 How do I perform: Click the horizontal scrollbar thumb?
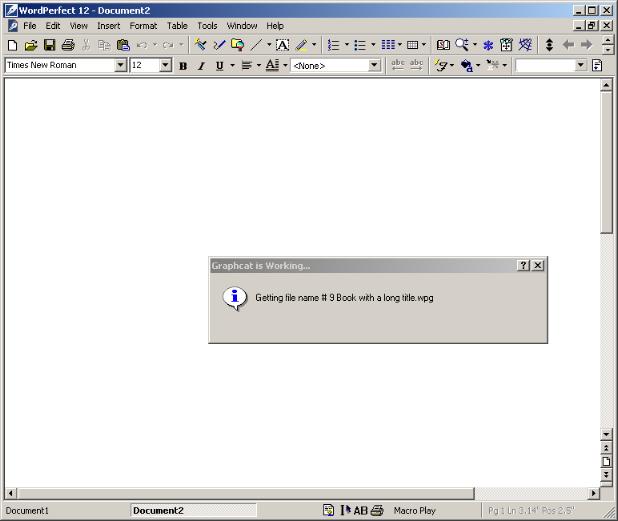(x=245, y=493)
